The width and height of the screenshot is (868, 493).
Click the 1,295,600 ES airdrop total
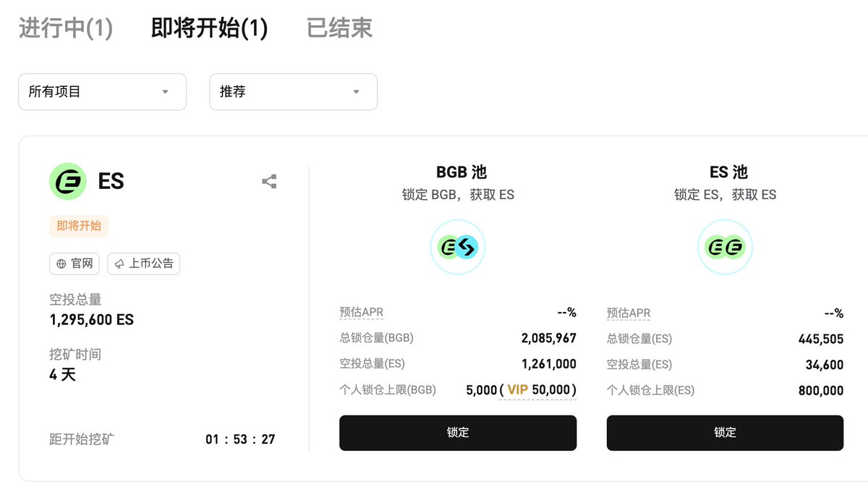tap(91, 319)
